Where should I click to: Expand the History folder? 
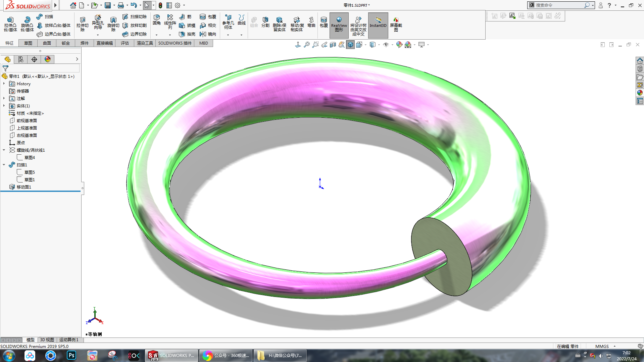[4, 84]
